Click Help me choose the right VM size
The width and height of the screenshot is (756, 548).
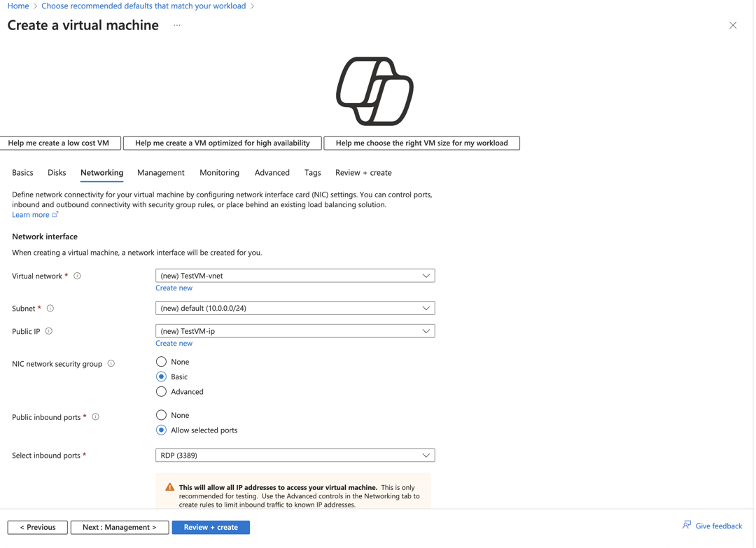click(x=422, y=143)
